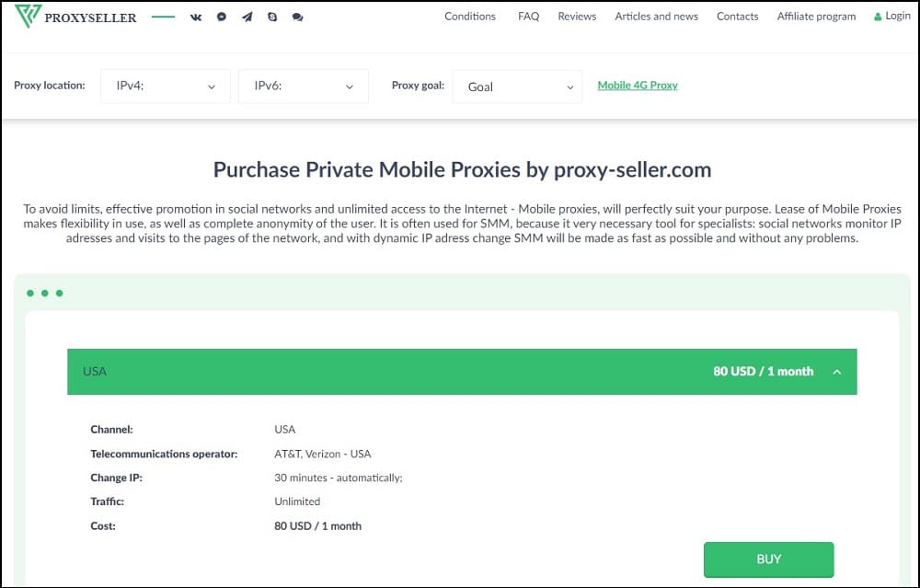Open the VK social icon
Screen dimensions: 920x588
click(196, 17)
